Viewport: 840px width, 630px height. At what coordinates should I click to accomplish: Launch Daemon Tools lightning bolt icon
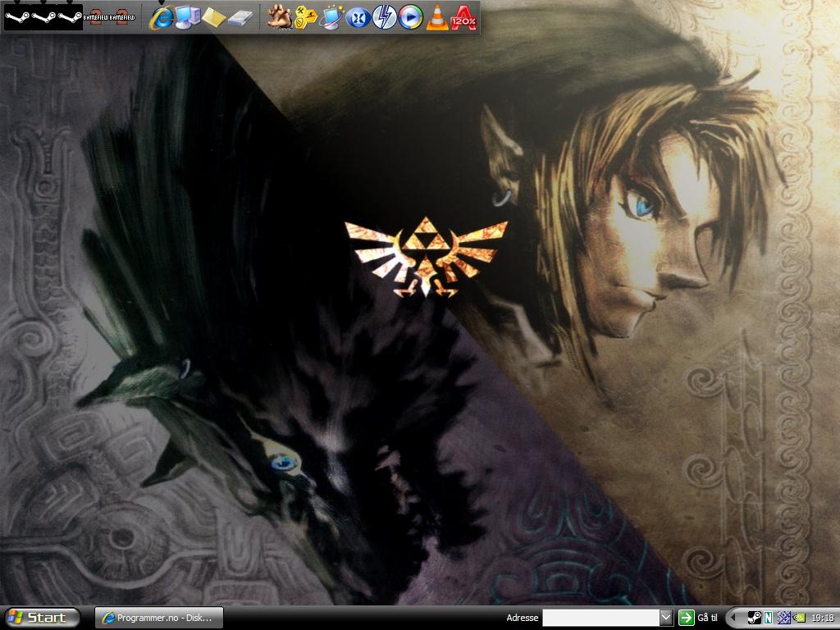point(384,18)
